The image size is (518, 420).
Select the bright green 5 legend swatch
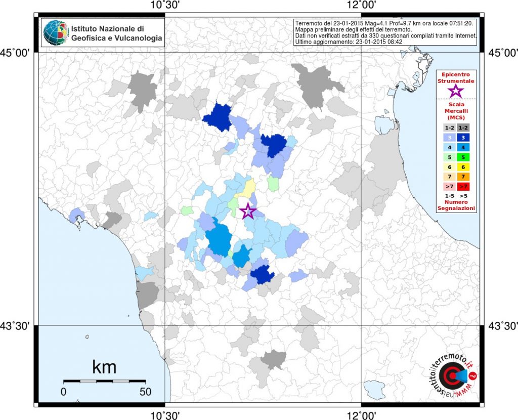[463, 157]
